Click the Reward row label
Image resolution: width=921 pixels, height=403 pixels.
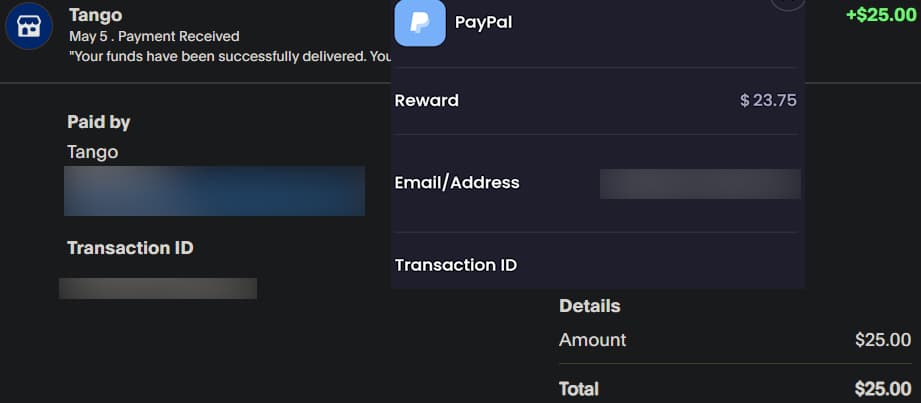point(427,100)
